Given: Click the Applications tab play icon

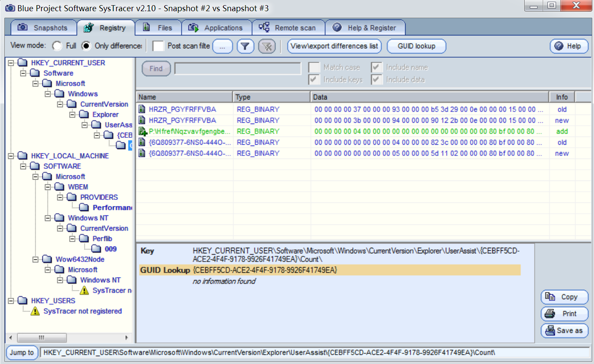Looking at the screenshot, I should click(x=193, y=28).
